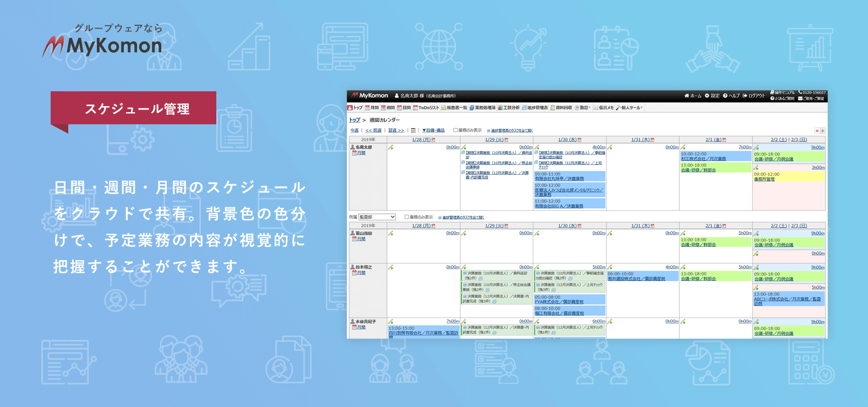Go to next week via 翌週 >>
The width and height of the screenshot is (868, 407).
click(x=396, y=130)
